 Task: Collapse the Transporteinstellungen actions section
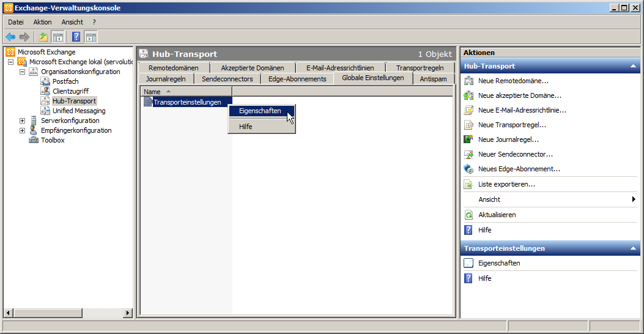pos(633,248)
